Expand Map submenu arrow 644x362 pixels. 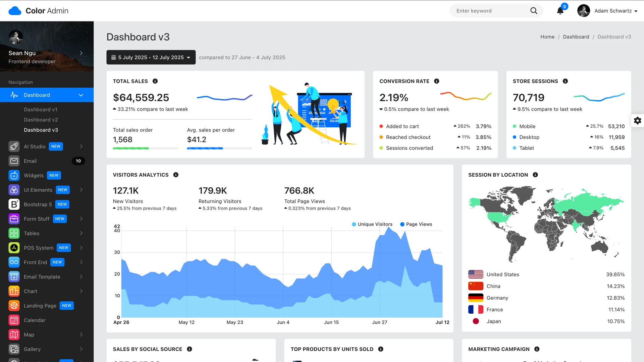coord(81,335)
